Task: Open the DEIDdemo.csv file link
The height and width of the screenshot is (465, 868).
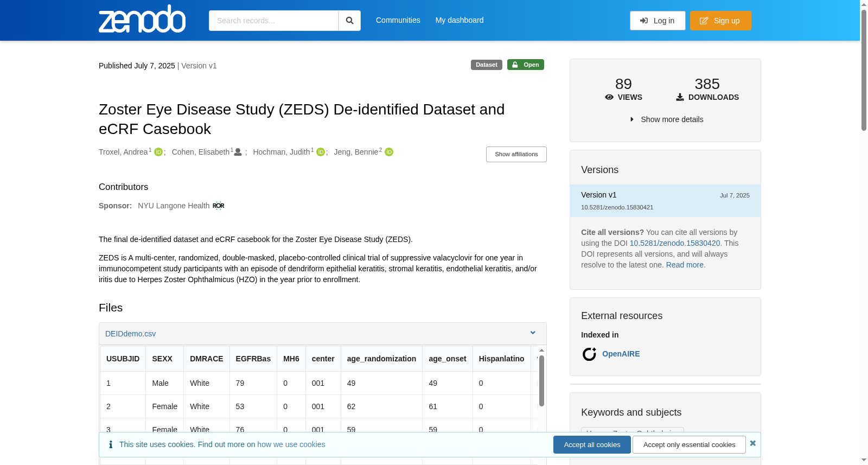Action: coord(130,334)
